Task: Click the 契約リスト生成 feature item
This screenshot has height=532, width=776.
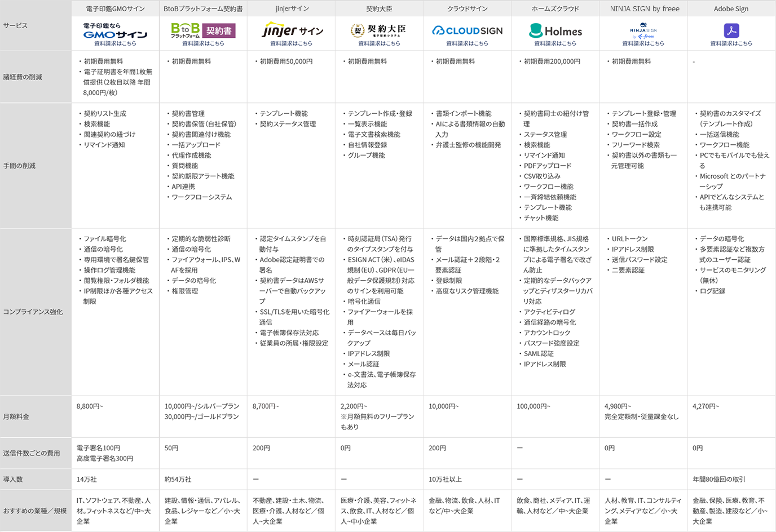Action: click(x=105, y=114)
